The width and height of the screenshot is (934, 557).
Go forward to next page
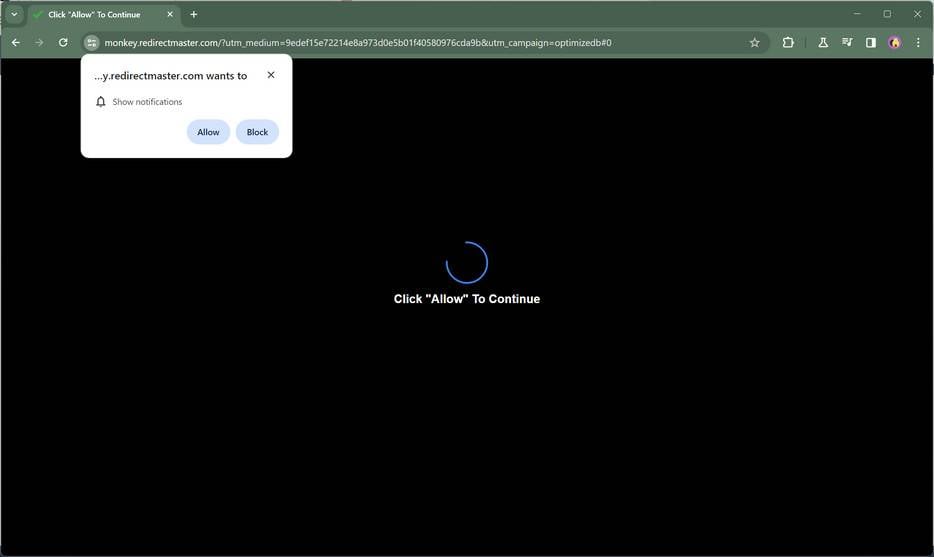coord(39,42)
